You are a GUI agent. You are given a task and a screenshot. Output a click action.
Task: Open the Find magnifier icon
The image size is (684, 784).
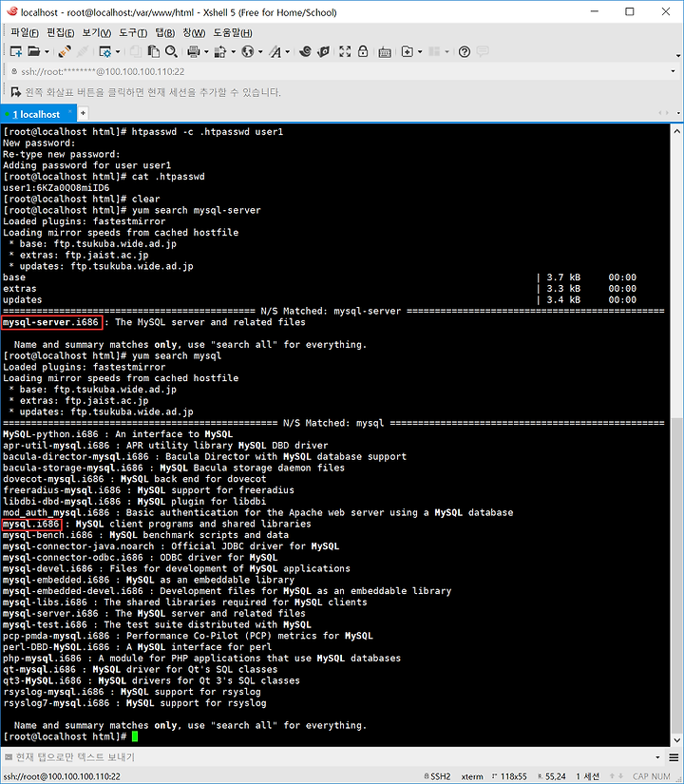tap(172, 51)
